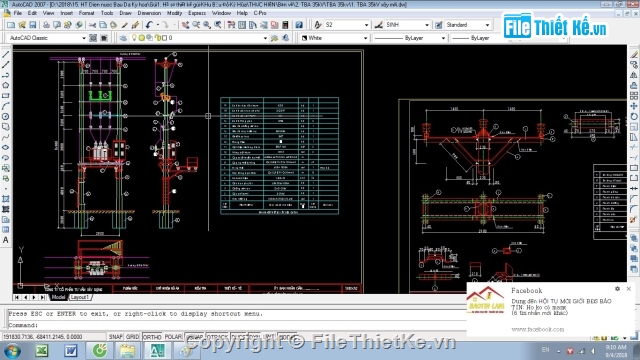Select the Rotate modify tool

click(x=634, y=116)
